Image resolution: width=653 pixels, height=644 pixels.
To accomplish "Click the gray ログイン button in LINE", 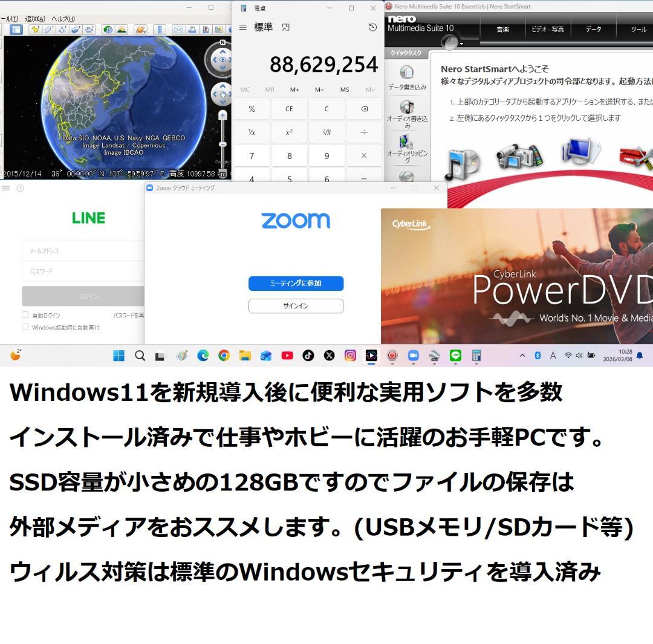I will point(83,296).
